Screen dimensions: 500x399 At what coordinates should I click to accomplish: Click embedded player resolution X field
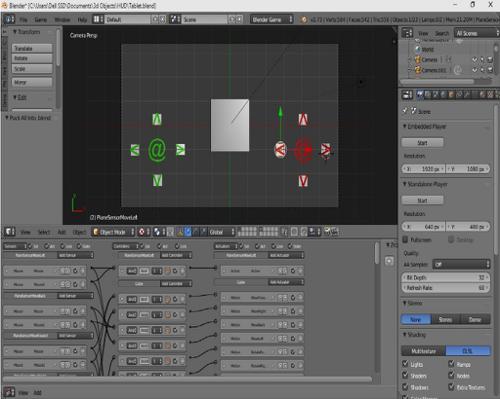coord(423,169)
